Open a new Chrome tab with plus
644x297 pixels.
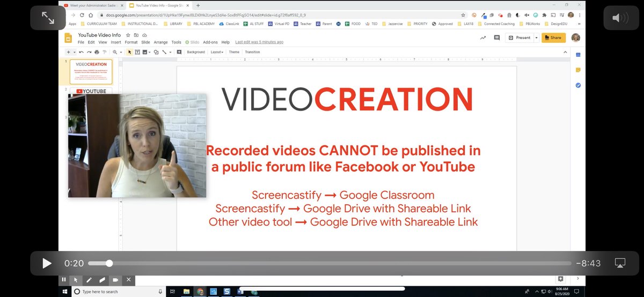coord(198,5)
